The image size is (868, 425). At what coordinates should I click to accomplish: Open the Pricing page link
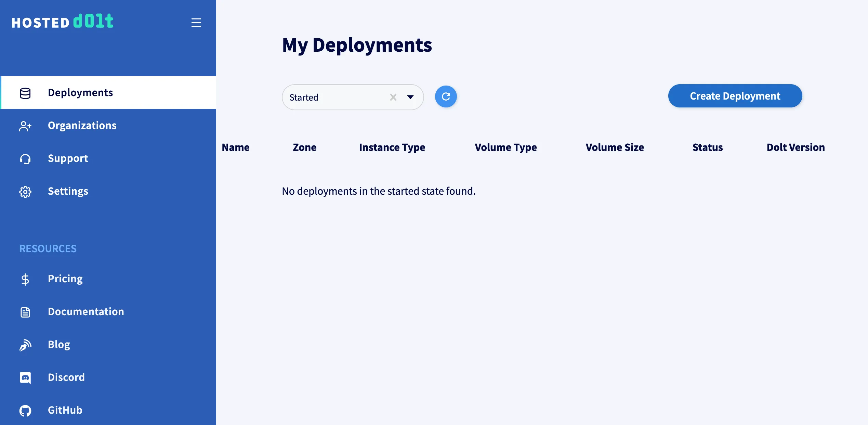point(65,279)
